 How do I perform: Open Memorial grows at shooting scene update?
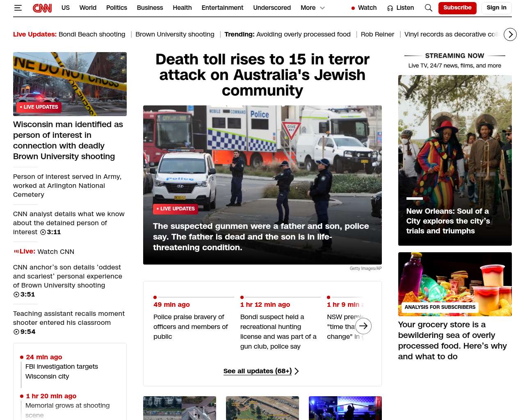click(68, 410)
